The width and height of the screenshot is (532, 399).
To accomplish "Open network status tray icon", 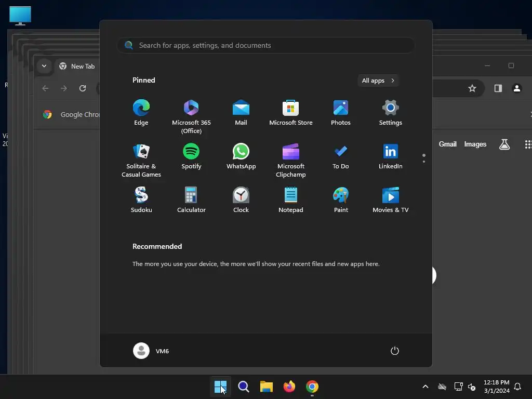I will point(458,387).
